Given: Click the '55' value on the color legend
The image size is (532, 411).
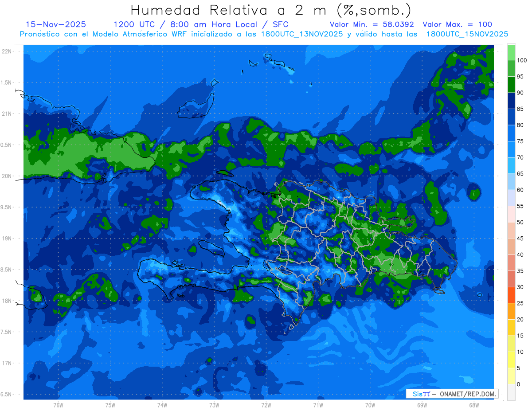Looking at the screenshot, I should point(520,206).
